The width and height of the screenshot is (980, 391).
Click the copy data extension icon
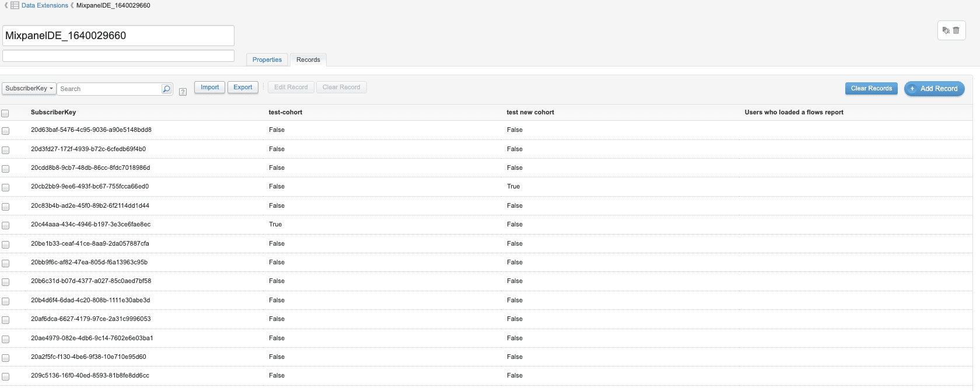click(946, 30)
